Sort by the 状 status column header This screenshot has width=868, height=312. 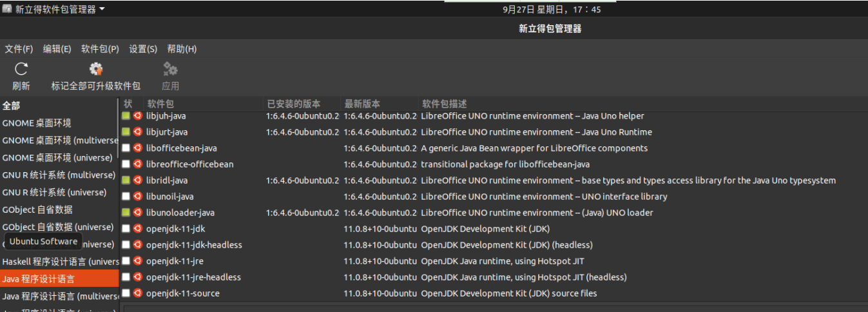(128, 104)
